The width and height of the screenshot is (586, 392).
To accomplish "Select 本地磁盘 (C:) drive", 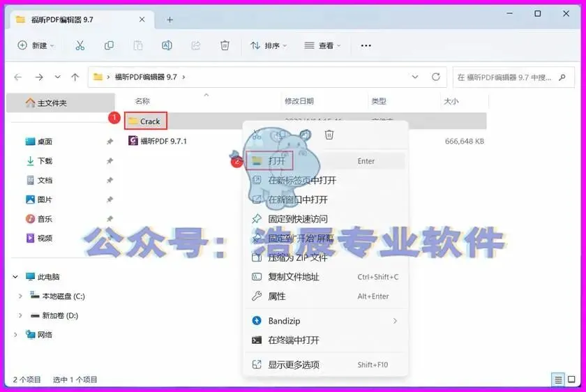I will click(x=63, y=296).
